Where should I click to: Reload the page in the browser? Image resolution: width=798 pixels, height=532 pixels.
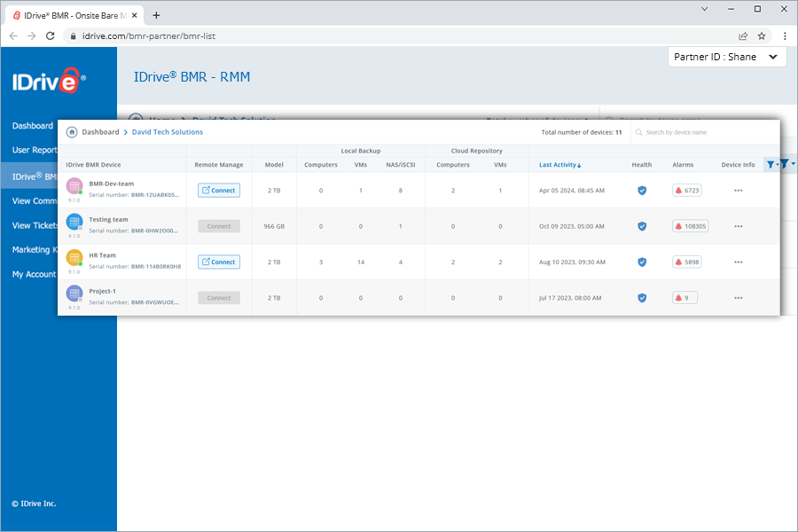[50, 35]
